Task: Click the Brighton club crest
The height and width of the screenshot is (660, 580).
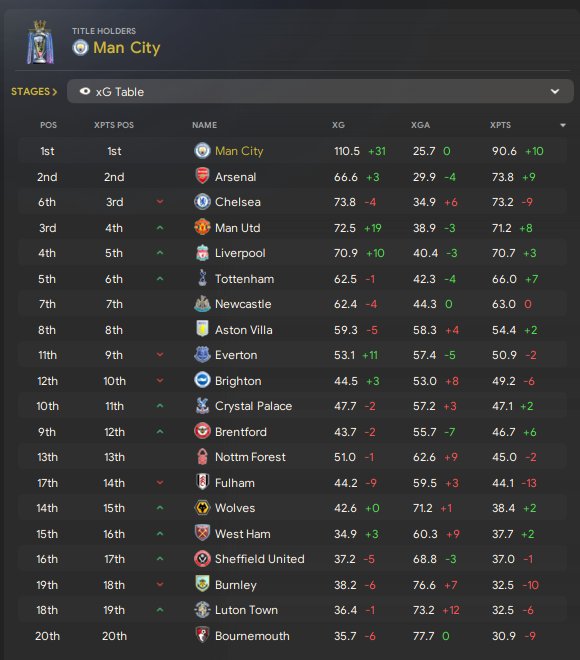Action: coord(202,380)
